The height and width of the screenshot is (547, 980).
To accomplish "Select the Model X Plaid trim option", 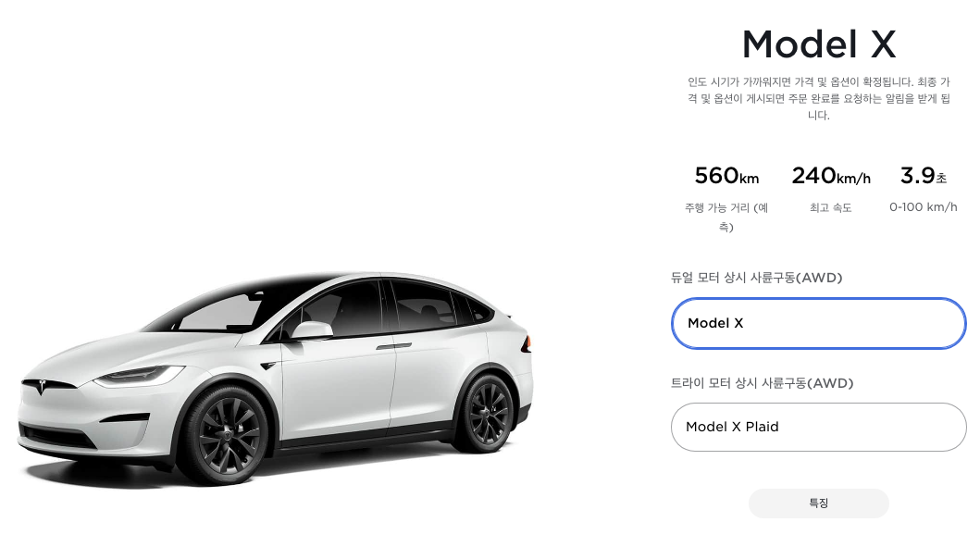I will (818, 427).
